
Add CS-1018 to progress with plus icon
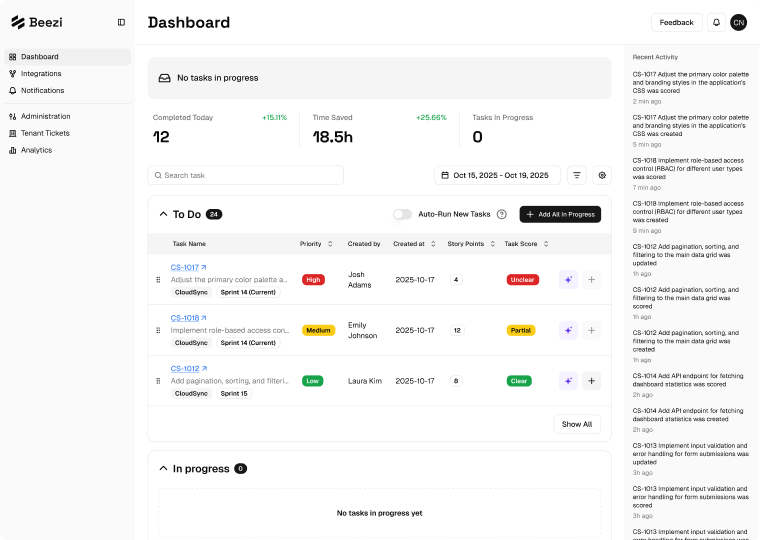(x=591, y=331)
